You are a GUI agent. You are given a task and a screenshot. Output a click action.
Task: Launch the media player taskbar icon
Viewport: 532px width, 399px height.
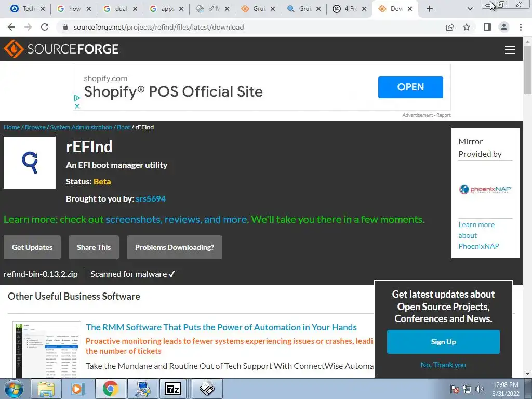(x=78, y=389)
